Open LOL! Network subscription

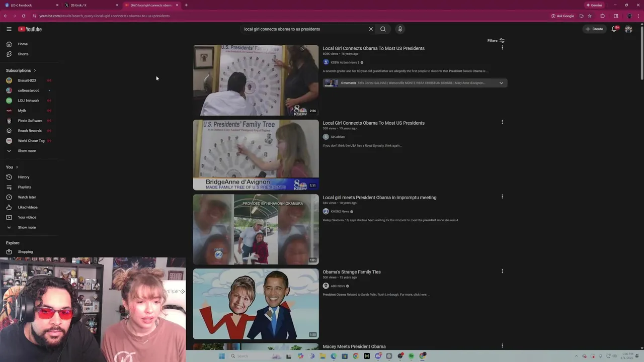click(x=28, y=101)
